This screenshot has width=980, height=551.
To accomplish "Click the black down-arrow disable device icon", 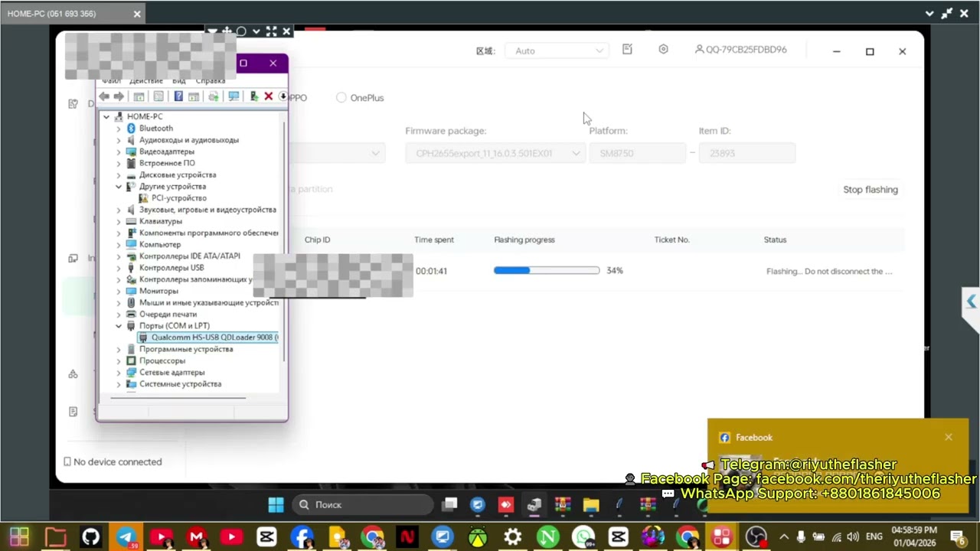I will (x=283, y=96).
